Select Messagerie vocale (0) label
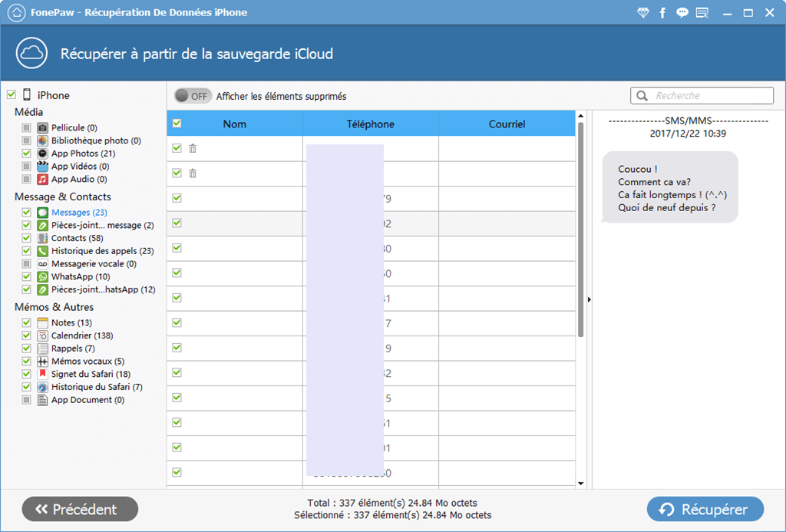Viewport: 786px width, 532px height. pos(94,264)
